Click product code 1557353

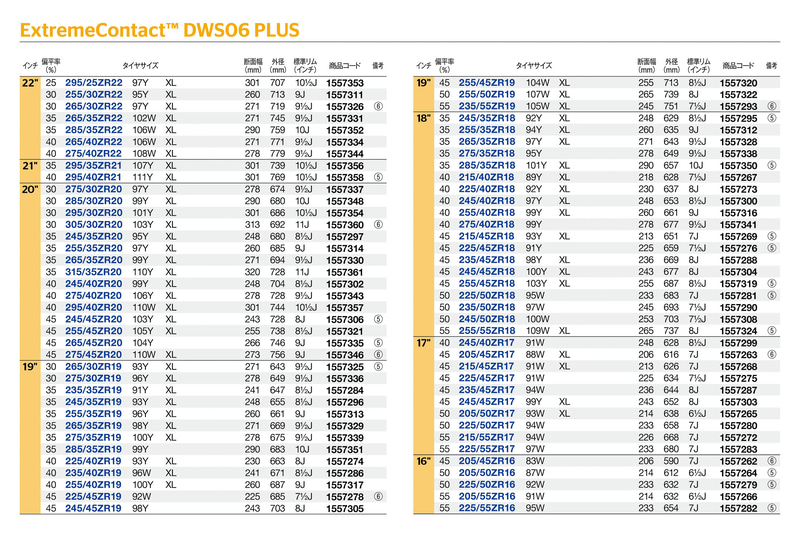click(345, 83)
